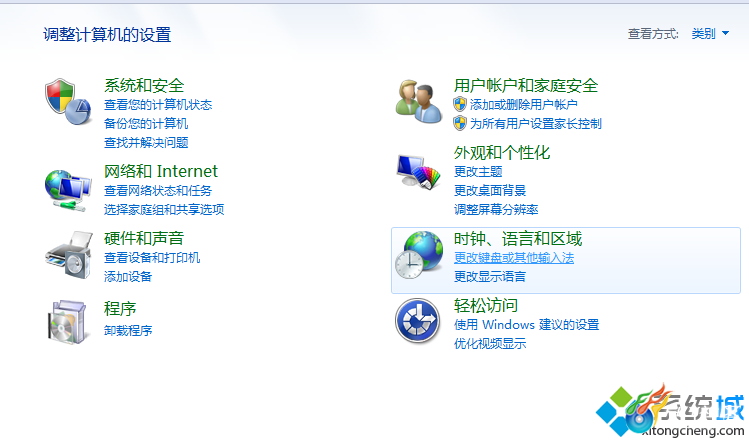749x441 pixels.
Task: Click the Hardware and Sound printer icon
Action: 69,255
